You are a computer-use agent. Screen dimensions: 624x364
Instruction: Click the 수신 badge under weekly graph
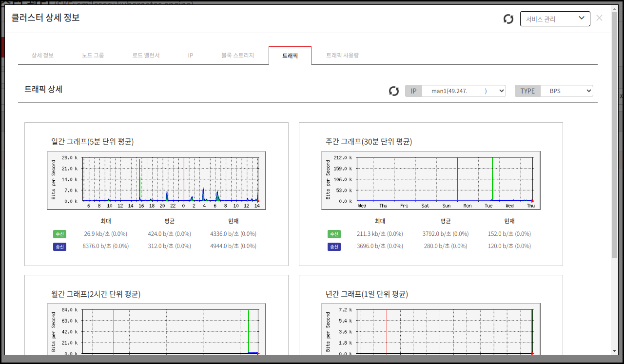click(334, 234)
